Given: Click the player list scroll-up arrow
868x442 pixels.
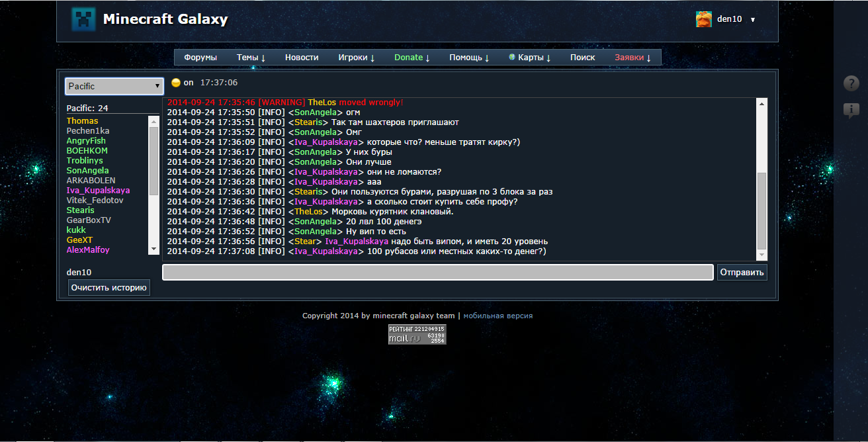Looking at the screenshot, I should pos(154,120).
